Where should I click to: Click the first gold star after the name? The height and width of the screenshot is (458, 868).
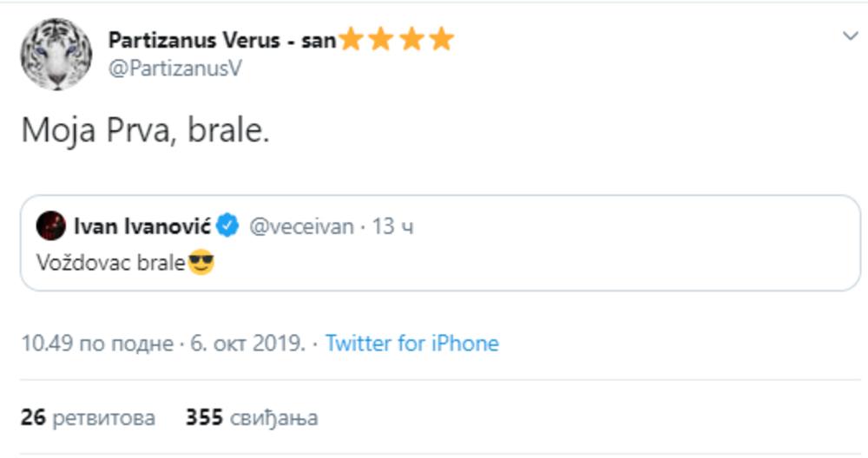(352, 40)
